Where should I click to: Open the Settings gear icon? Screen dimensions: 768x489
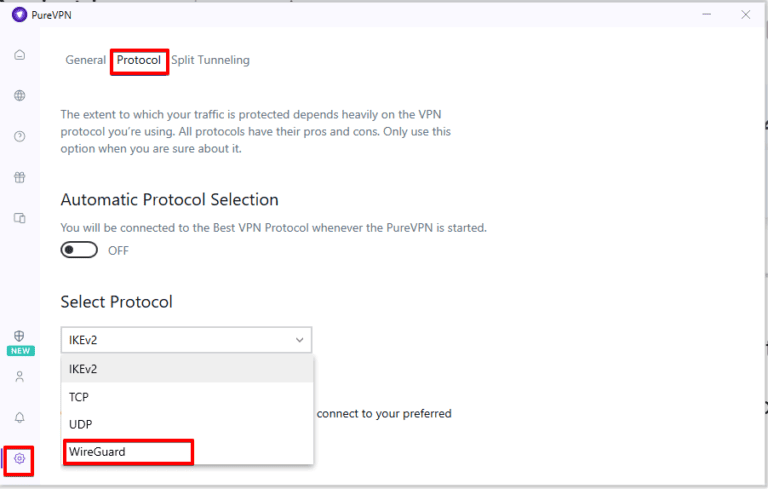pos(19,459)
